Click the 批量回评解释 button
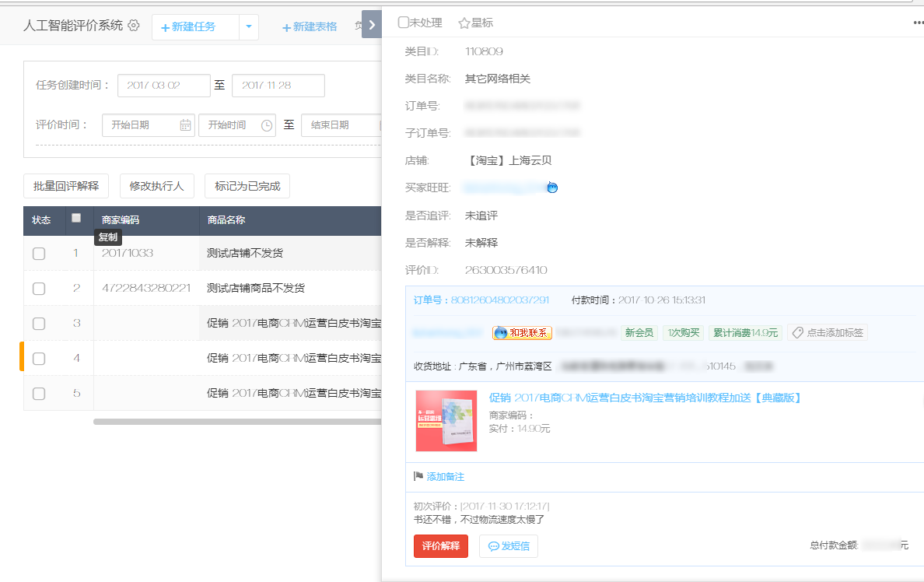This screenshot has width=924, height=582. pyautogui.click(x=66, y=187)
